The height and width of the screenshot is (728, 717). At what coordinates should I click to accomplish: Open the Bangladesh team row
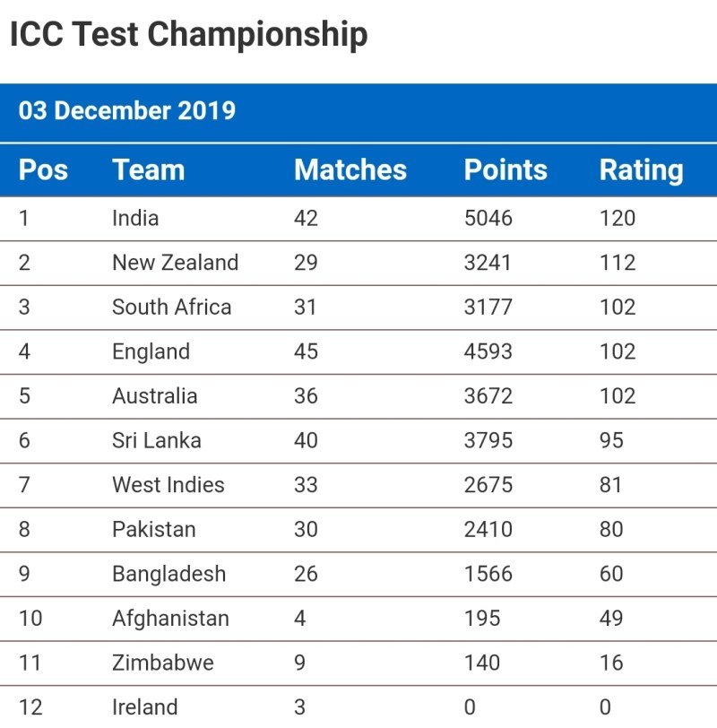(168, 574)
